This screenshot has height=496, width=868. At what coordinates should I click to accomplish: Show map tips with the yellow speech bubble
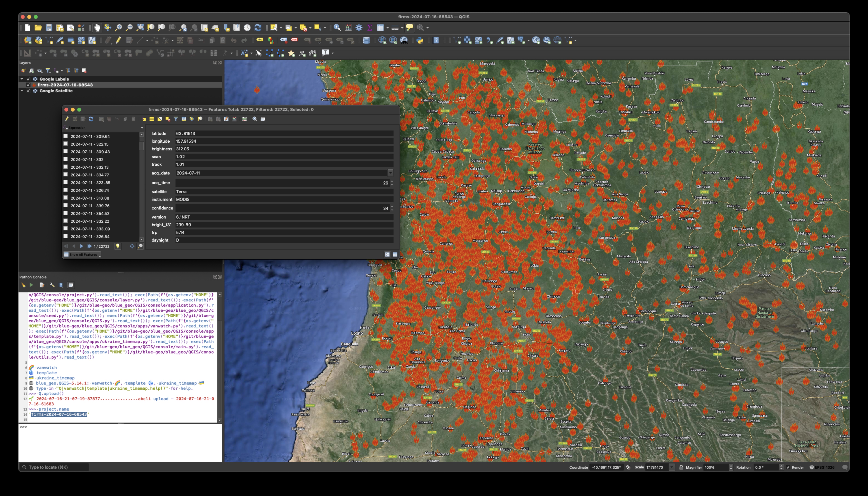(x=409, y=28)
